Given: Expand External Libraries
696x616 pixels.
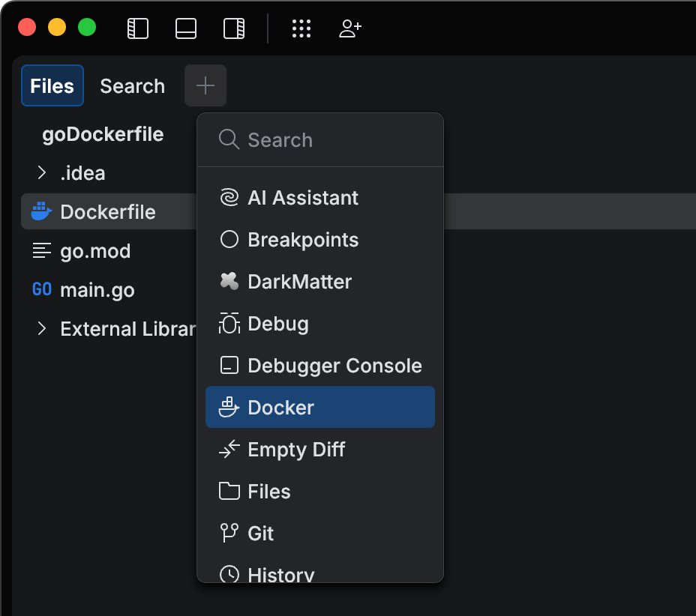Looking at the screenshot, I should [42, 328].
